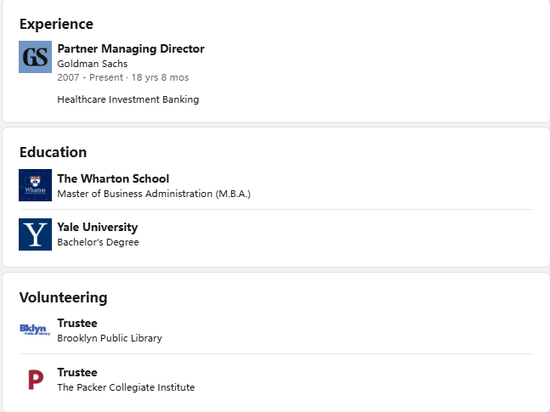This screenshot has height=412, width=550.
Task: Open the Wharton School logo icon
Action: [x=35, y=185]
